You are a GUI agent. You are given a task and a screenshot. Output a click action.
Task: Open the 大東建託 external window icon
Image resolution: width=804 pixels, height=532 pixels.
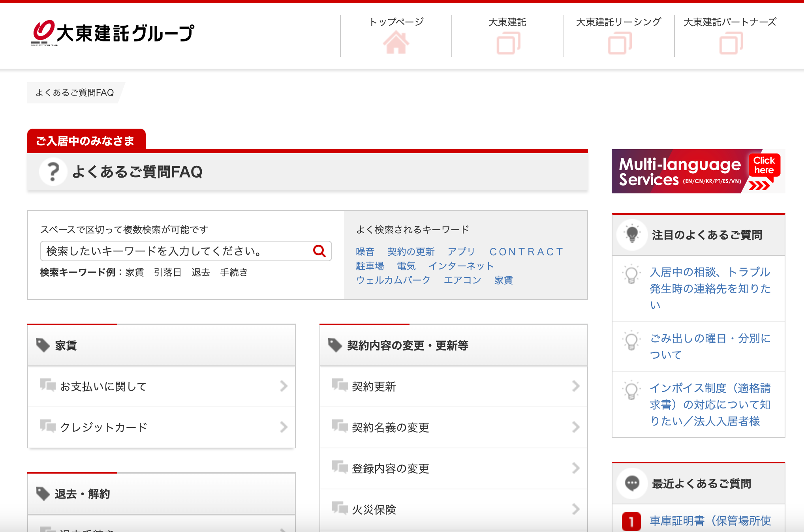(508, 43)
